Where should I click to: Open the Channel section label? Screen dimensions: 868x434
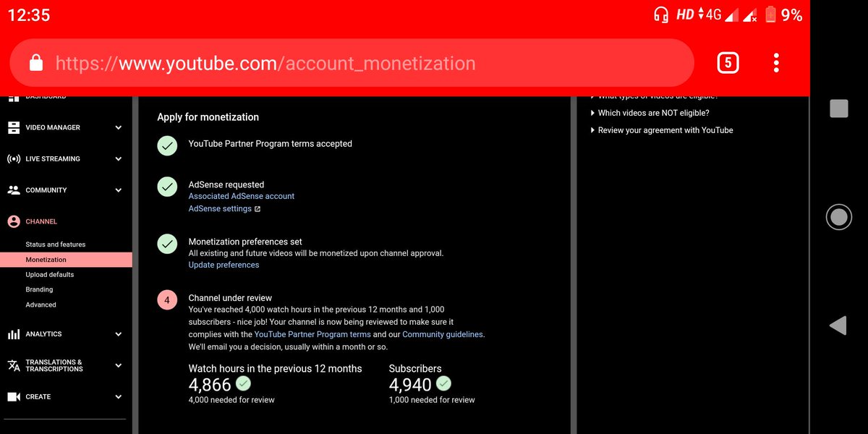(x=41, y=221)
